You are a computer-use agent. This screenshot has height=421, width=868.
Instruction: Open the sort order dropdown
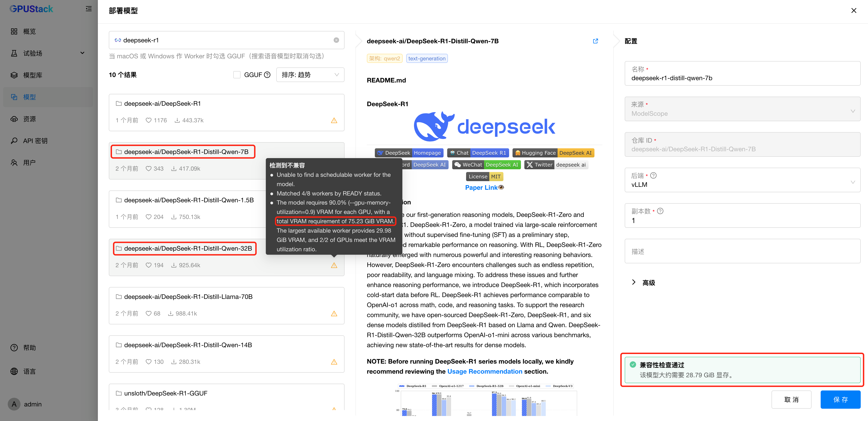[310, 75]
